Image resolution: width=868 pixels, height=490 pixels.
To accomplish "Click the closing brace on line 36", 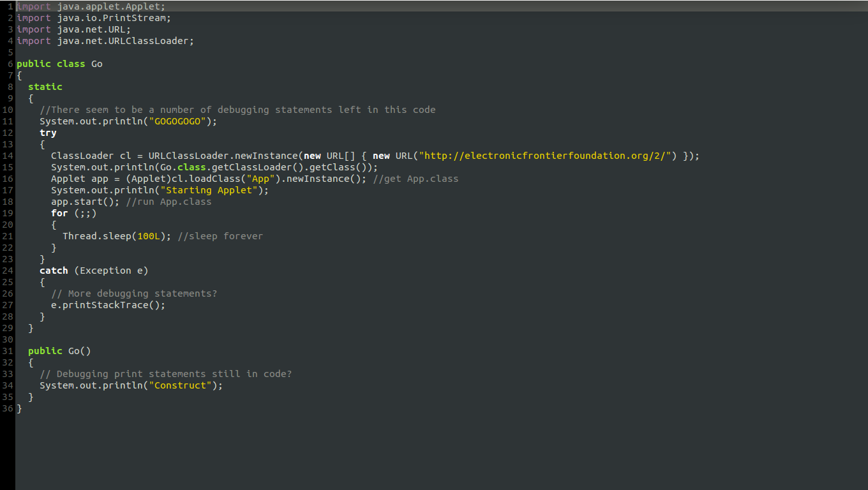I will 19,408.
